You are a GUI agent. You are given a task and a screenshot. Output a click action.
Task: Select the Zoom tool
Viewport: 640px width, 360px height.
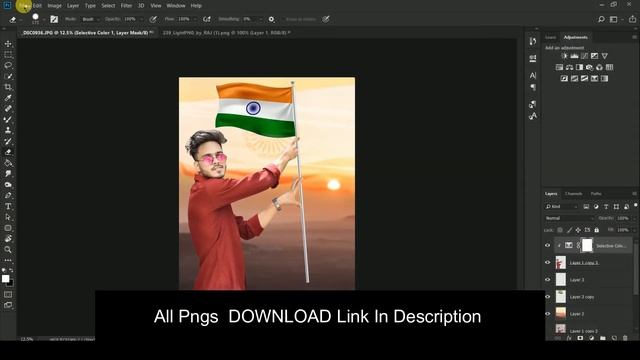point(8,249)
